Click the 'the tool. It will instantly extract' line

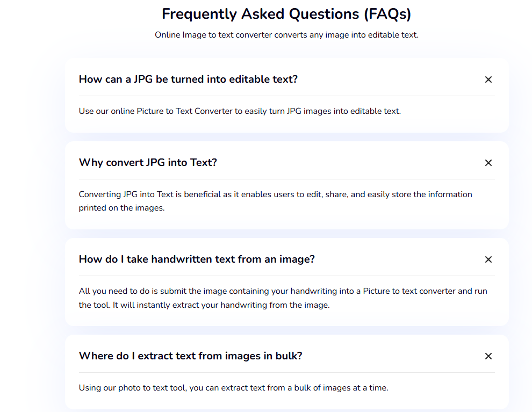tap(204, 305)
